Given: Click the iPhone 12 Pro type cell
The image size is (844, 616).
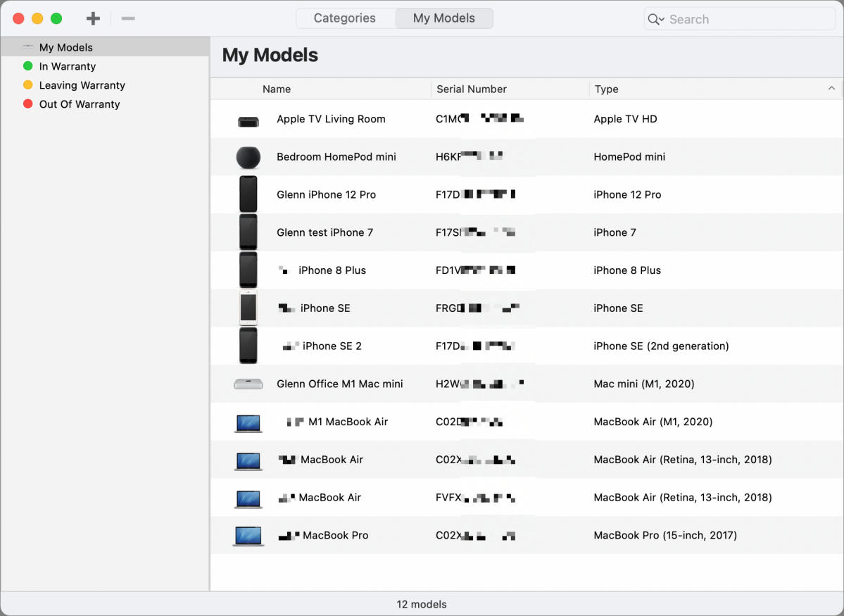Looking at the screenshot, I should (627, 194).
